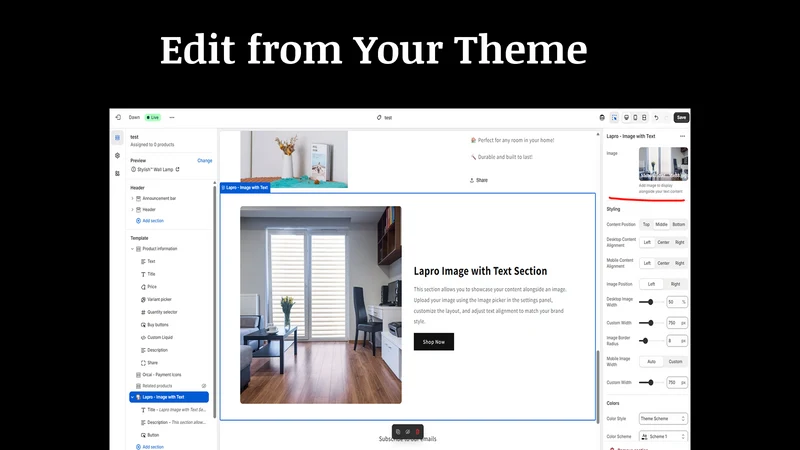Click Add section below the Button block
This screenshot has height=450, width=800.
point(149,447)
